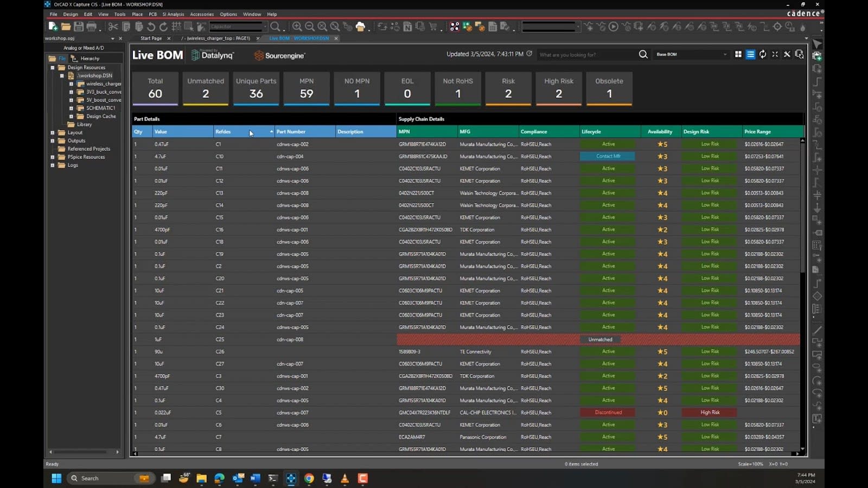Click the Copy toolbar icon
Image resolution: width=868 pixels, height=488 pixels.
coord(126,26)
